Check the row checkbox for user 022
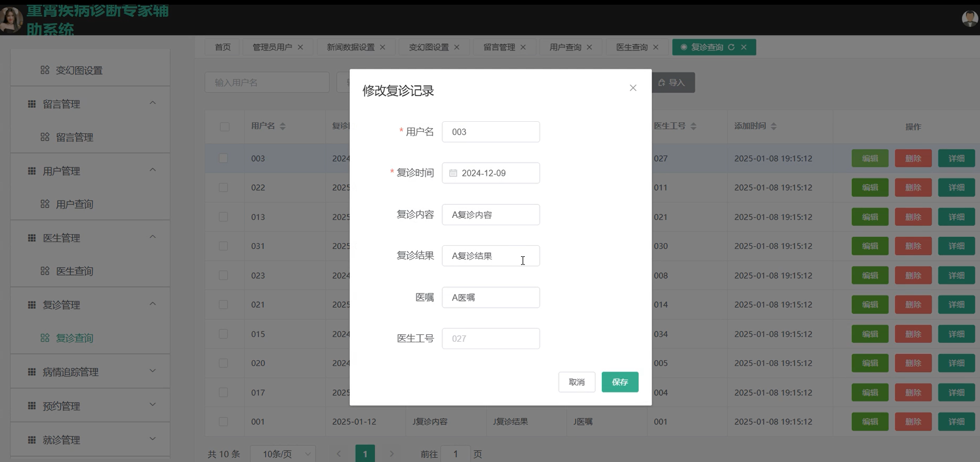 pos(223,187)
